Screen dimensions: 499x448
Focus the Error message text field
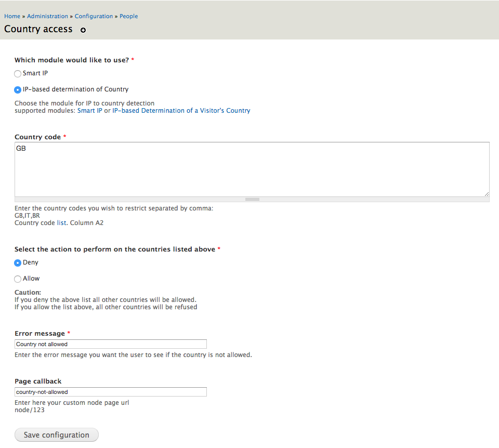[x=111, y=344]
